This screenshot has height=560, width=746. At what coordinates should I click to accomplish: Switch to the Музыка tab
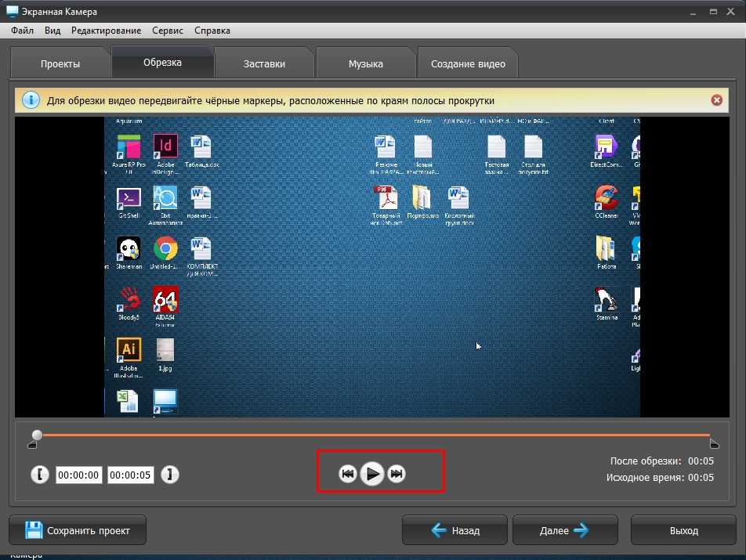pos(365,63)
